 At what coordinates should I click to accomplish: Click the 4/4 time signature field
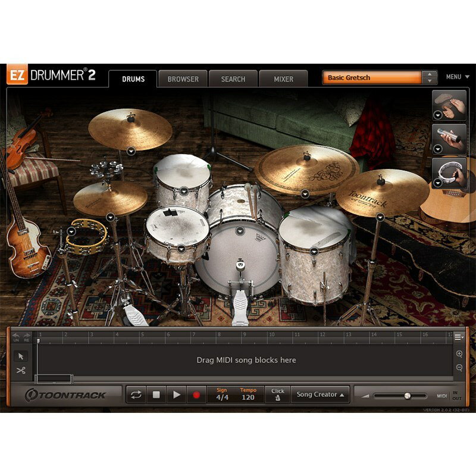coord(222,397)
